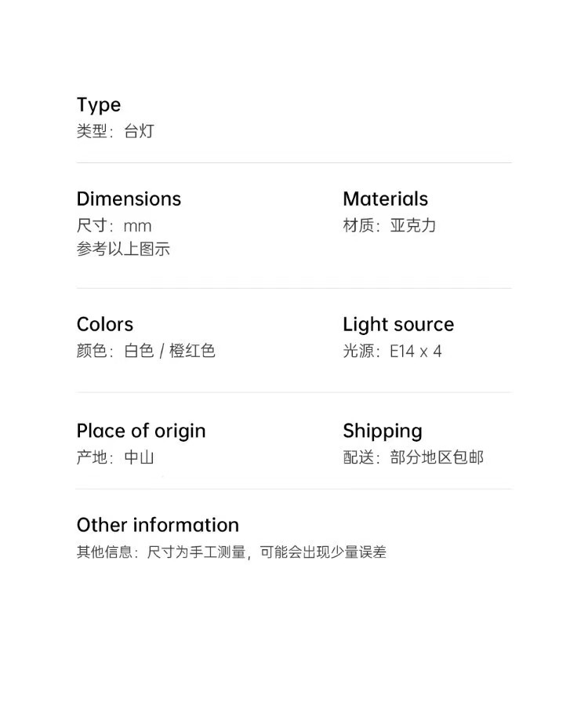Click the 参考以上图示 note
This screenshot has width=588, height=703.
(x=123, y=250)
